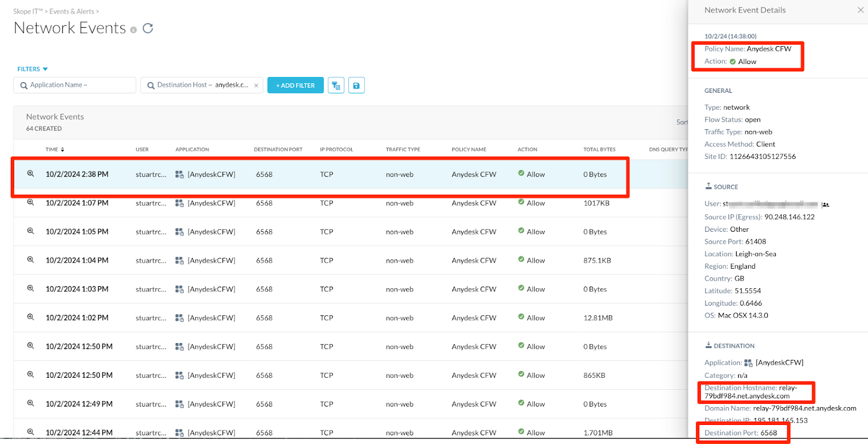Sort by the TIME column
868x444 pixels.
pyautogui.click(x=55, y=149)
